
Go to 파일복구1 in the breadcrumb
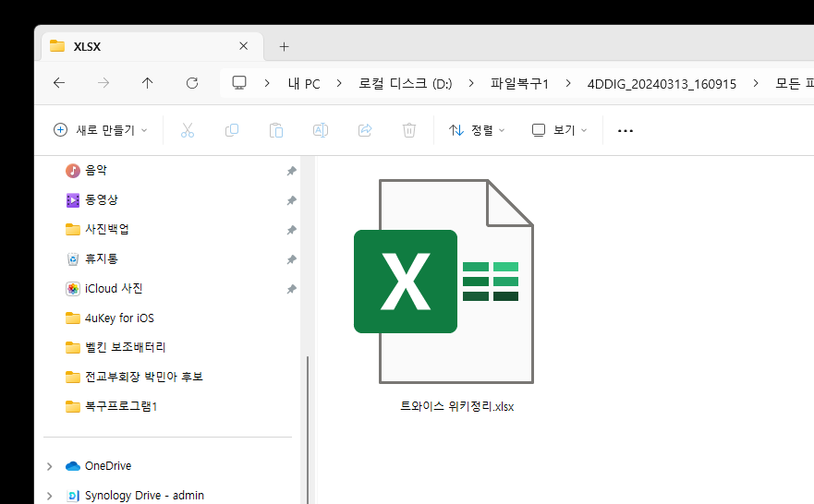519,83
